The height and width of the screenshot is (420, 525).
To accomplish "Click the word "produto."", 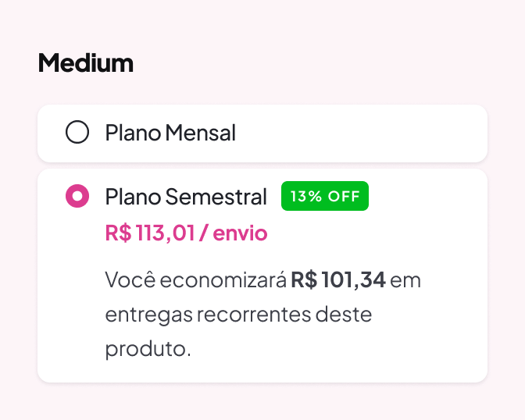I will point(148,348).
